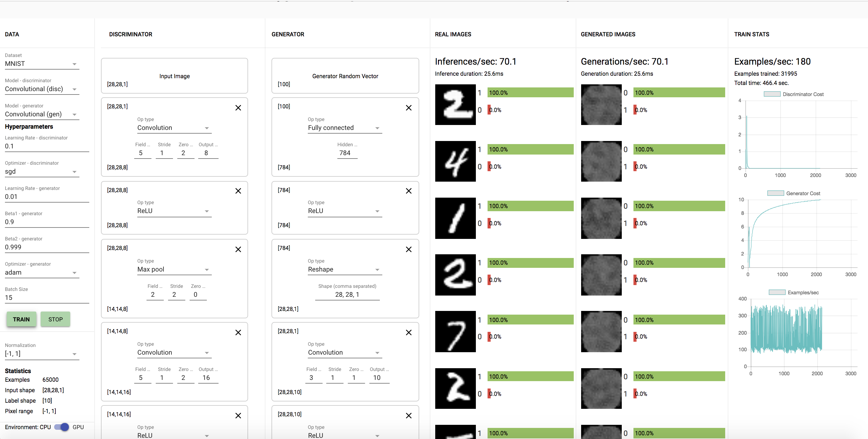868x439 pixels.
Task: Edit the discriminator learning rate 0.1 field
Action: (x=47, y=147)
